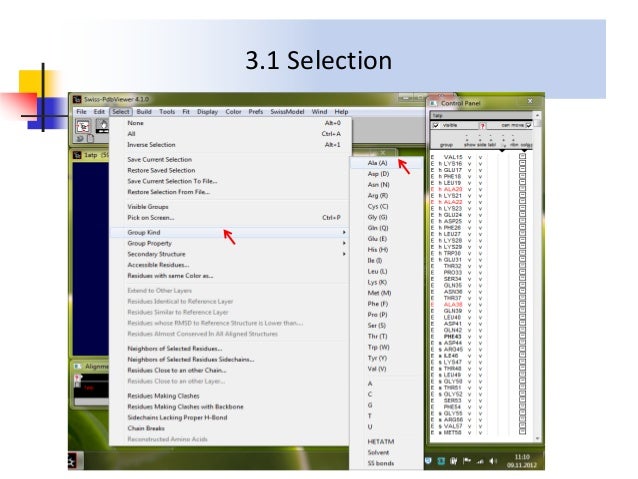Viewport: 638px width, 479px height.
Task: Click the red question mark help icon
Action: coord(483,126)
